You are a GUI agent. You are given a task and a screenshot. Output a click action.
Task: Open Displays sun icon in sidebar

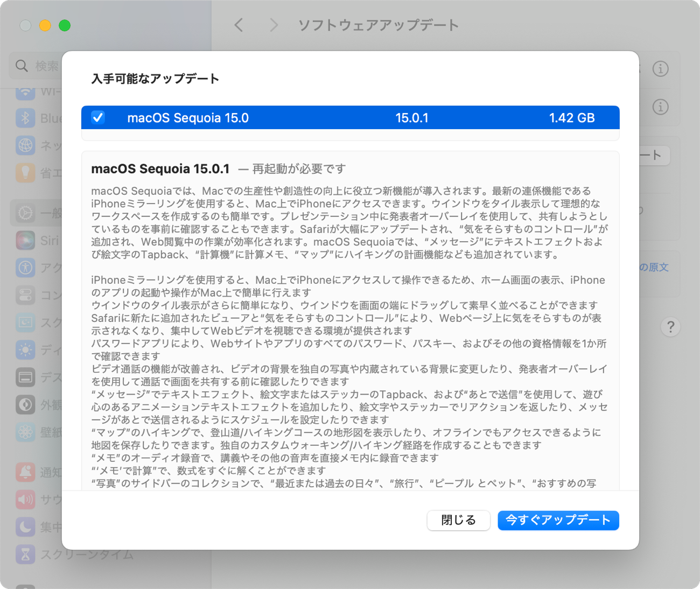click(25, 350)
